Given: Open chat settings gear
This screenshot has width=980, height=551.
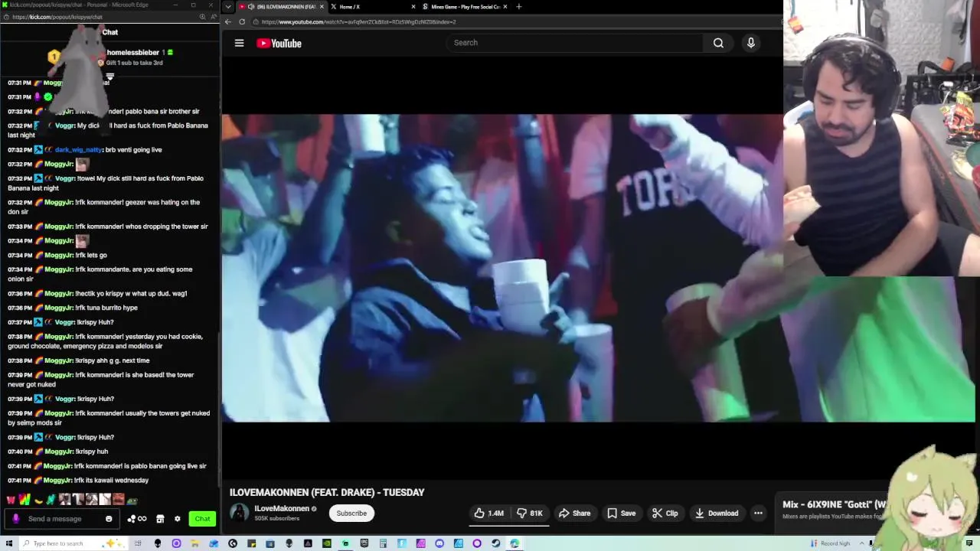Looking at the screenshot, I should 178,519.
